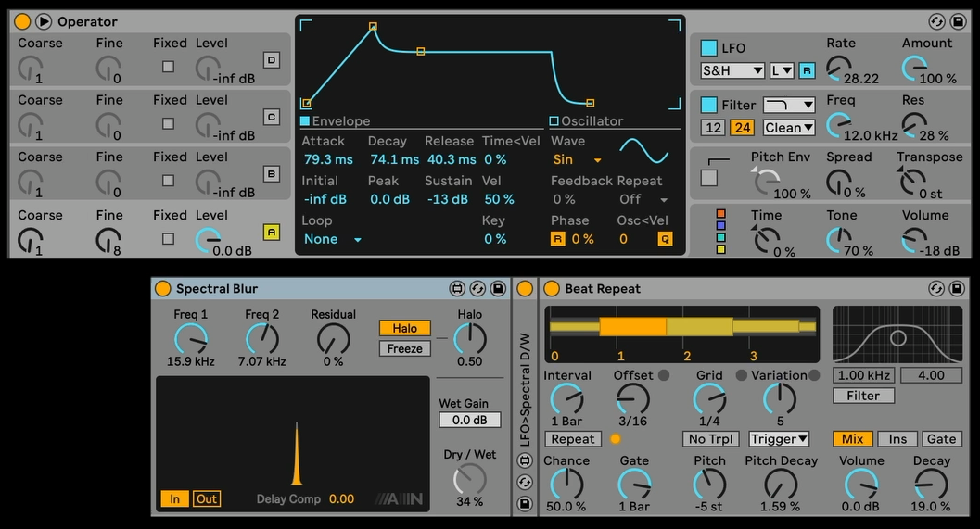The width and height of the screenshot is (980, 529).
Task: Toggle the Beat Repeat device on/off
Action: coord(551,289)
